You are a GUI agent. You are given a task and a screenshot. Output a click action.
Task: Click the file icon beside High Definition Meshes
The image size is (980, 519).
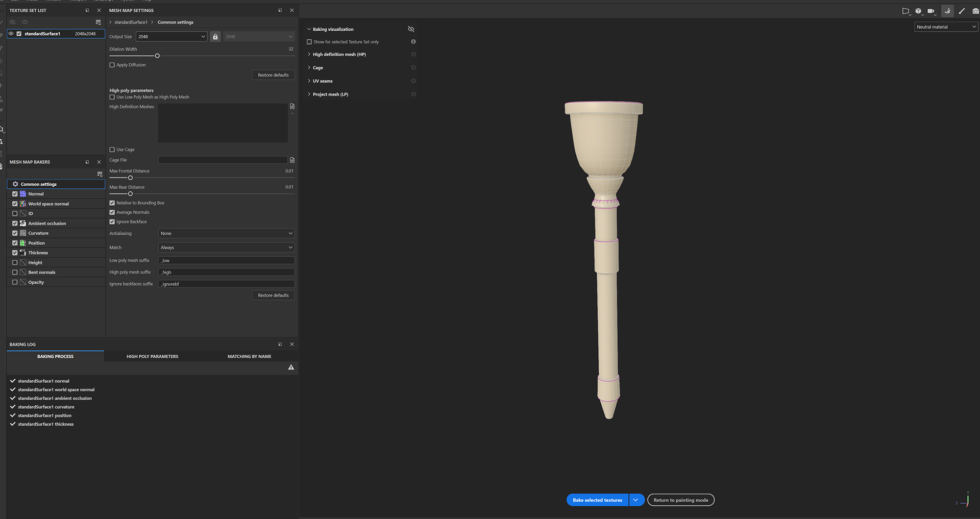coord(292,106)
